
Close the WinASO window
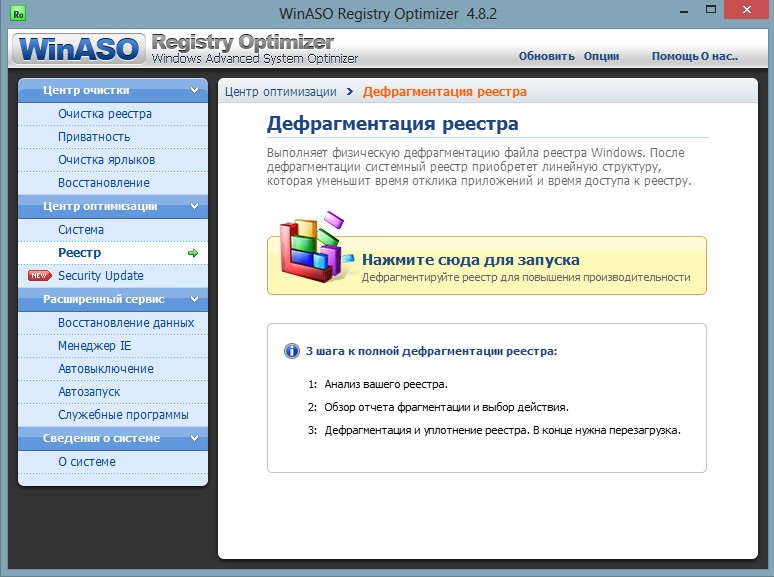747,10
